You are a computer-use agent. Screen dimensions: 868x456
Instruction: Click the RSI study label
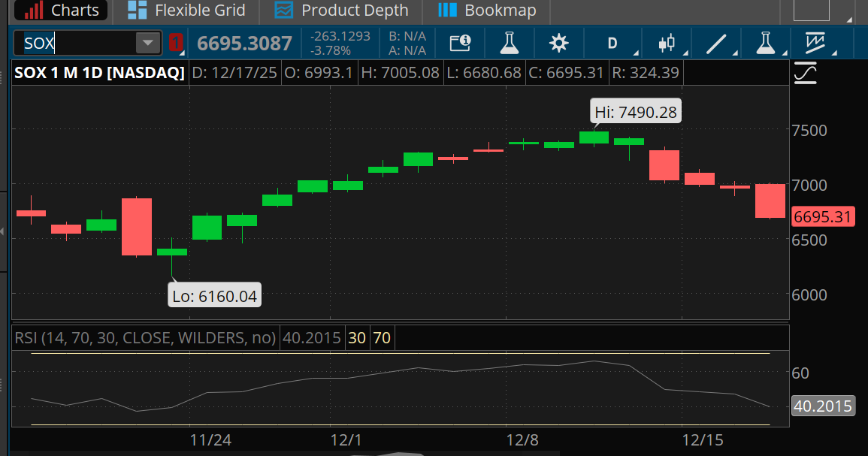pos(146,338)
